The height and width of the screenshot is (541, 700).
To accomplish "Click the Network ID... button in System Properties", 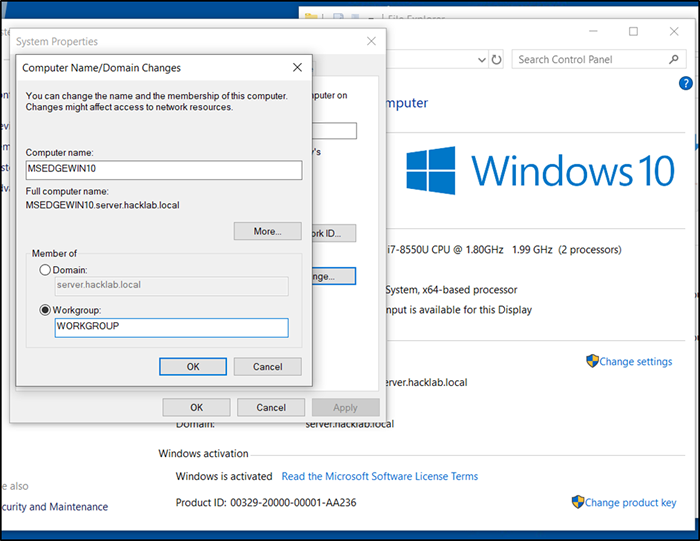I will pos(334,233).
